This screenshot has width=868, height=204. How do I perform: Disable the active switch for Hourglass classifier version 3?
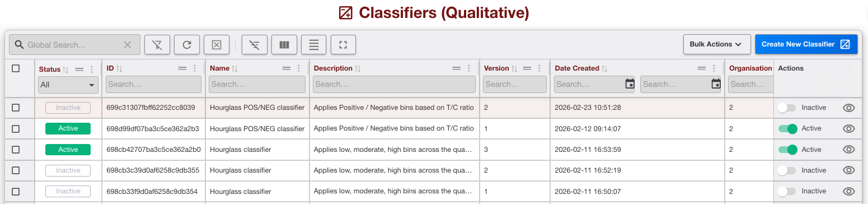click(x=787, y=150)
